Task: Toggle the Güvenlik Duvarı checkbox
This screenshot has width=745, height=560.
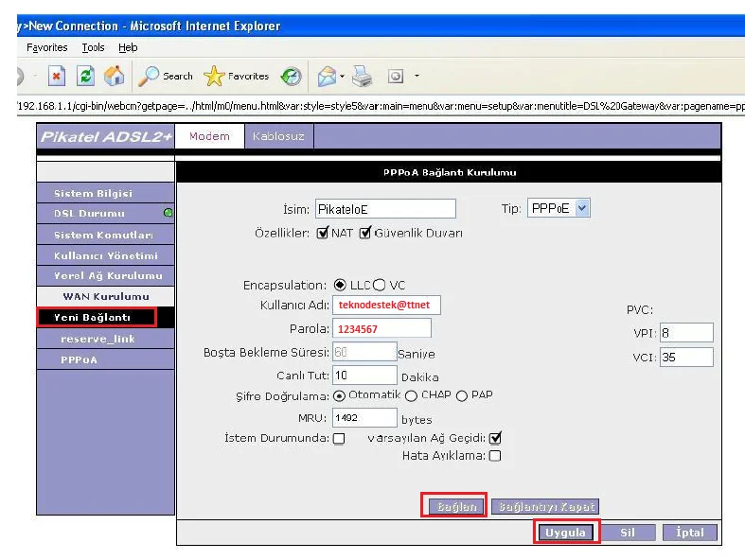Action: coord(365,233)
